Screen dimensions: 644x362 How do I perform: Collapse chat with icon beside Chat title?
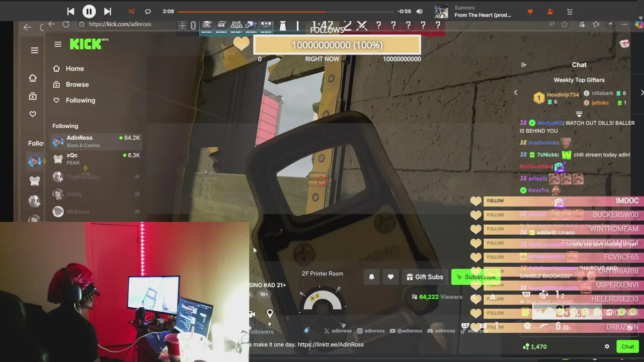point(523,65)
